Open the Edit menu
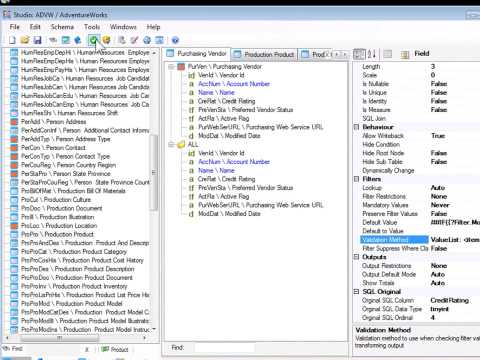This screenshot has height=360, width=480. coord(35,27)
